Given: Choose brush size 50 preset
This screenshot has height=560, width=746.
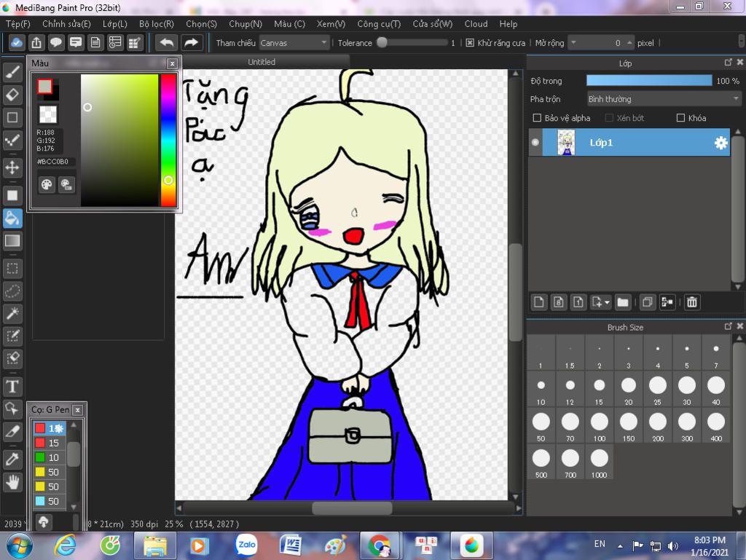Looking at the screenshot, I should click(541, 427).
